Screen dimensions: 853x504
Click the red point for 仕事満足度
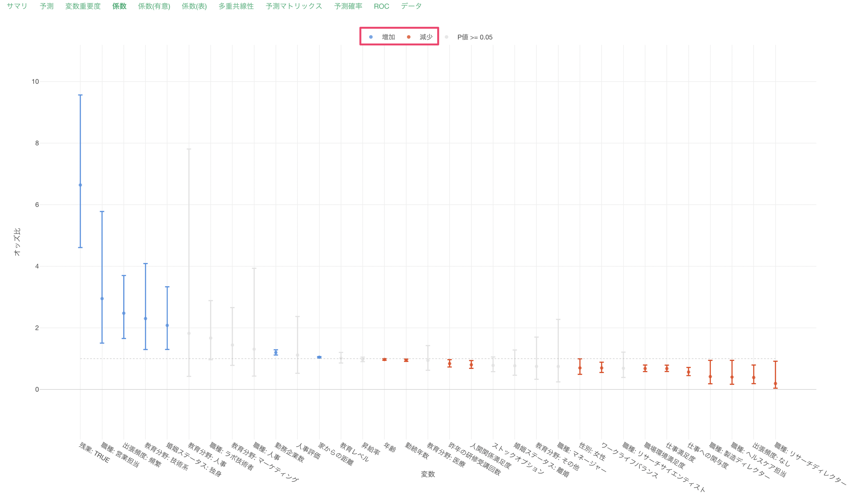[x=667, y=369]
